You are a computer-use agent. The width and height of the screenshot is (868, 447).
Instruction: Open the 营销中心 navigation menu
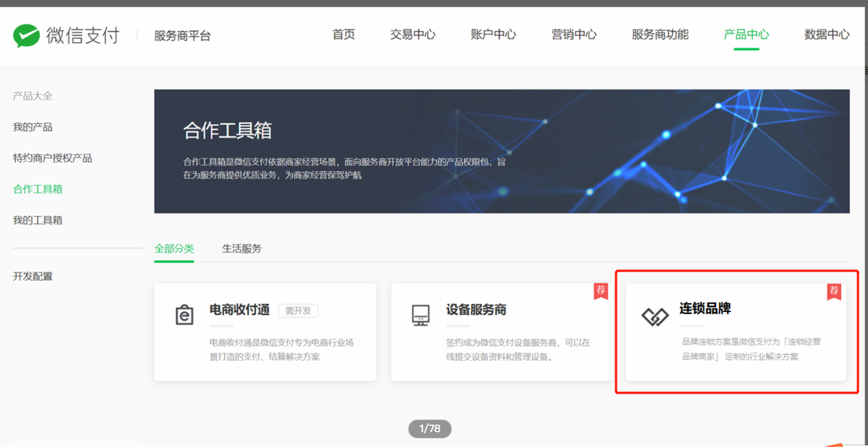pos(574,34)
